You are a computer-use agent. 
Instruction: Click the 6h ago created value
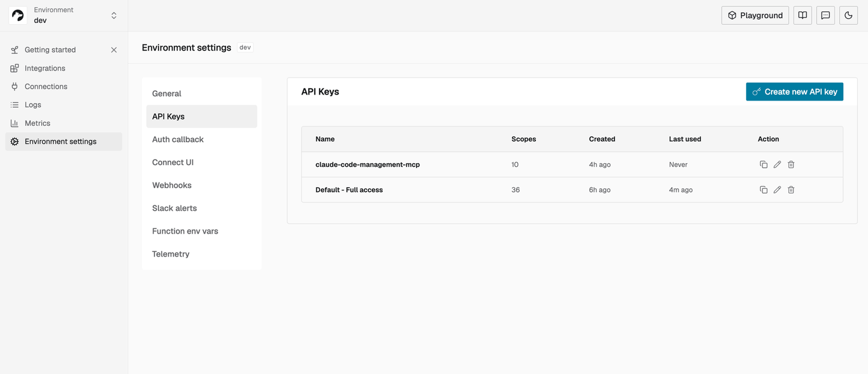pyautogui.click(x=600, y=190)
